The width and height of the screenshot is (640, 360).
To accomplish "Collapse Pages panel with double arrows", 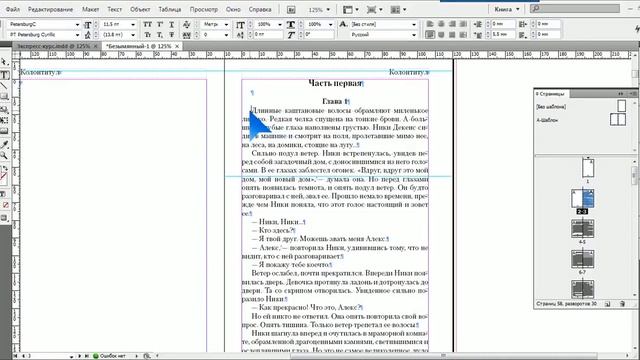I will [x=621, y=94].
